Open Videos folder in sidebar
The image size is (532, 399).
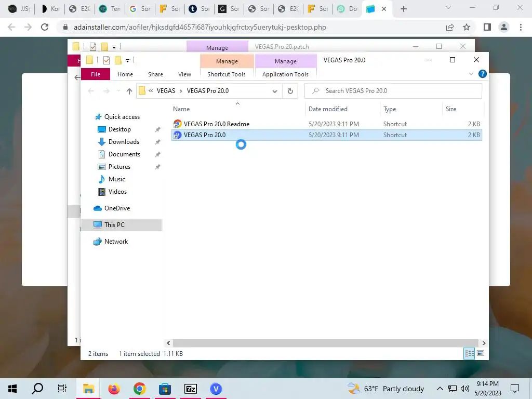(117, 192)
